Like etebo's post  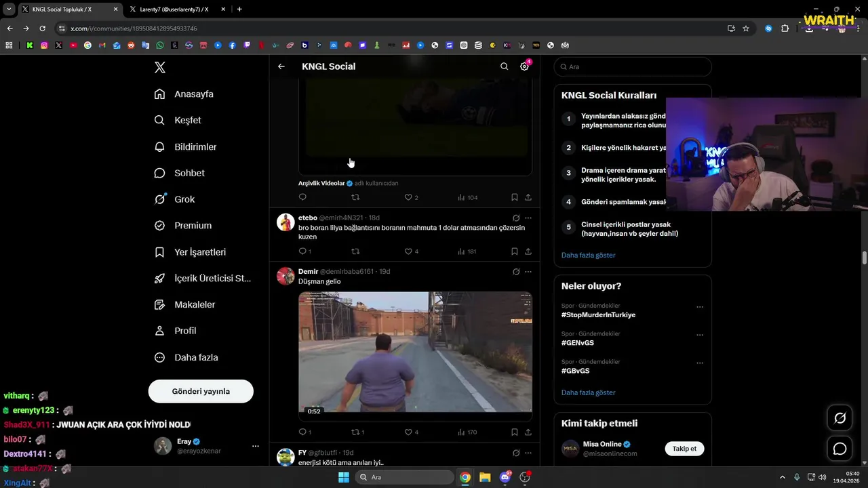pos(408,251)
